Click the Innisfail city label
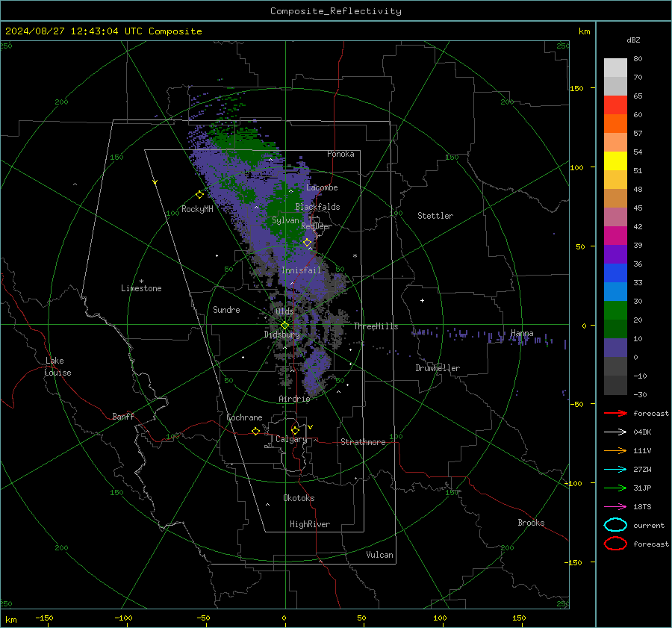672x628 pixels. coord(301,270)
